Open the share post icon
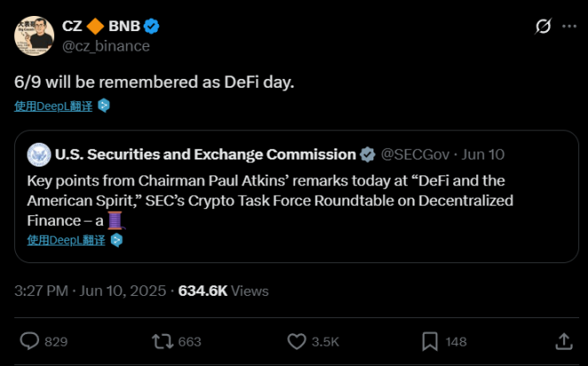 (x=562, y=341)
